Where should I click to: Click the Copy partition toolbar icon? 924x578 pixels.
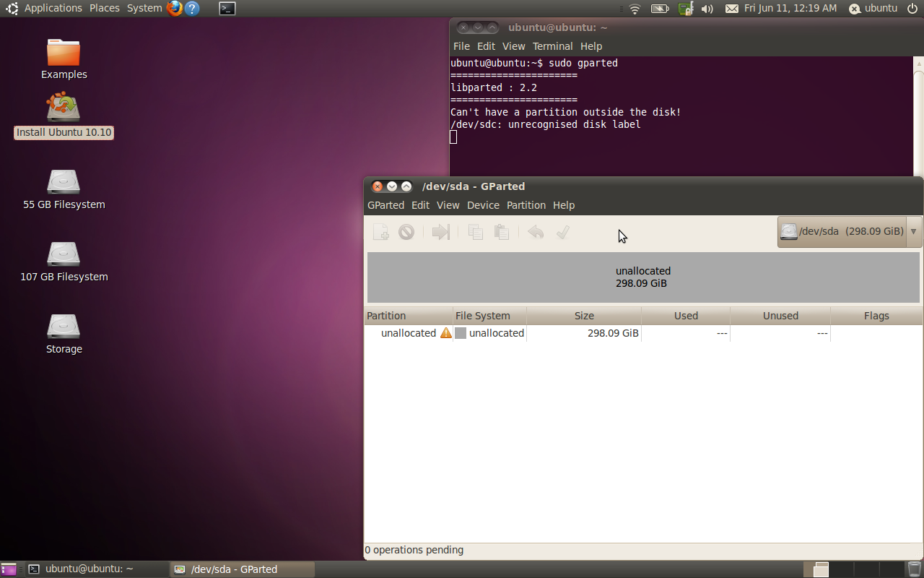pos(475,232)
